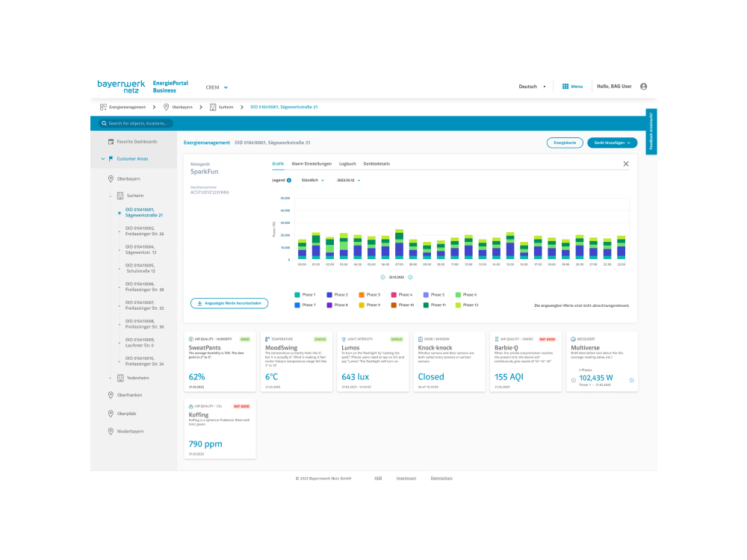The height and width of the screenshot is (560, 747).
Task: Click the Energiemanagement breadcrumb icon
Action: pyautogui.click(x=103, y=107)
